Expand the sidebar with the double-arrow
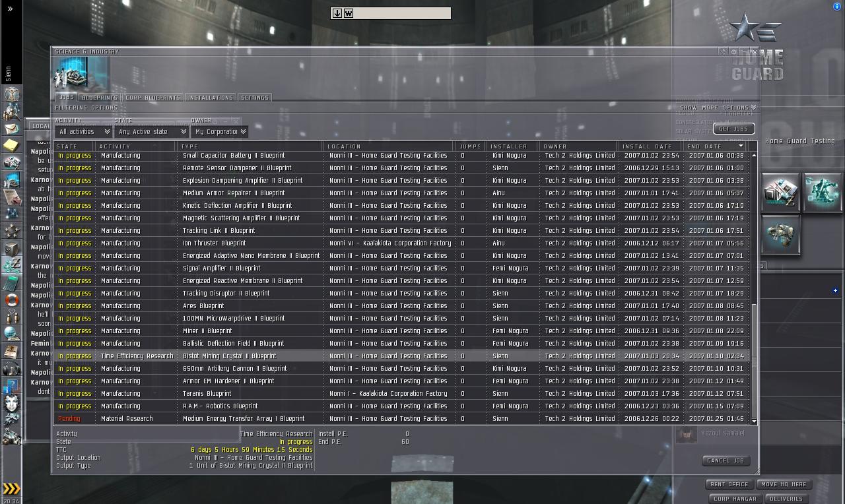Viewport: 845px width, 504px height. (x=10, y=9)
